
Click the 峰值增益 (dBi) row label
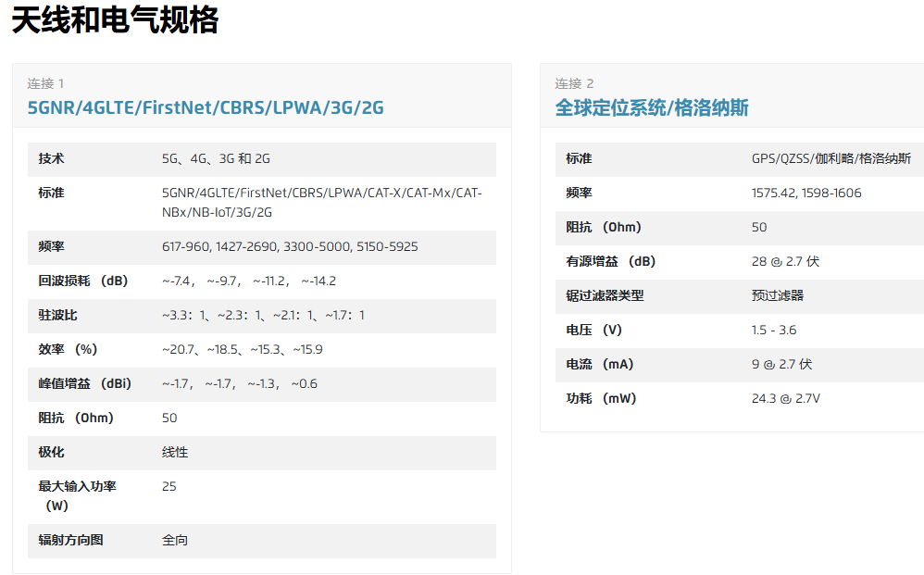85,383
